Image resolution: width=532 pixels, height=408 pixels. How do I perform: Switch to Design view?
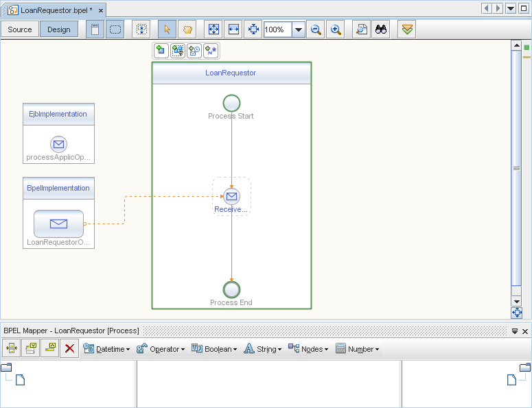(58, 29)
